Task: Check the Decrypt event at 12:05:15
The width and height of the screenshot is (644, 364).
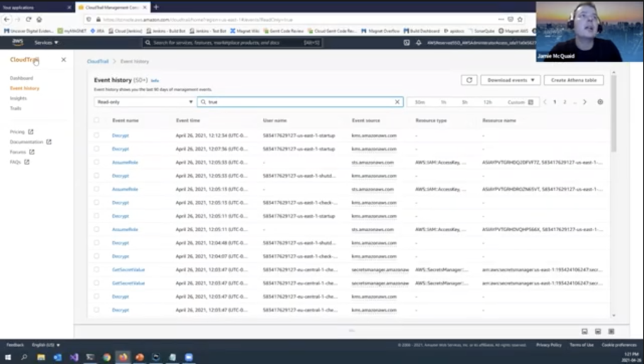Action: (x=96, y=202)
